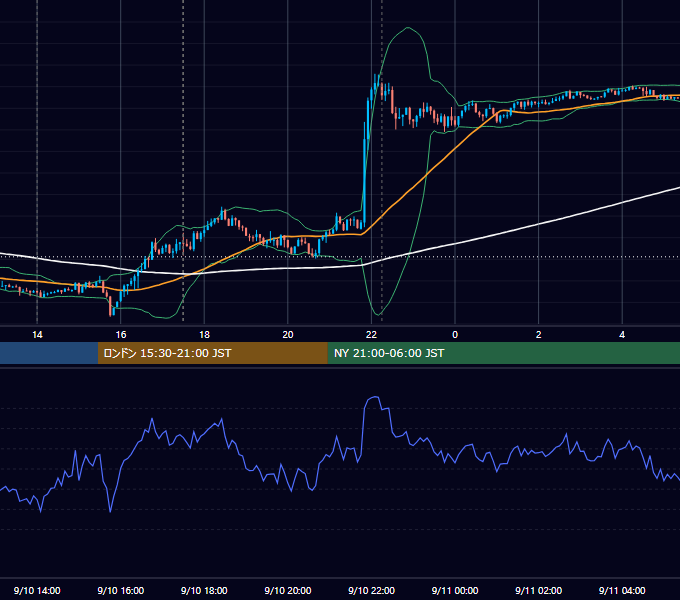Click the 9/10 14:00 date label
Viewport: 680px width, 600px height.
37,590
